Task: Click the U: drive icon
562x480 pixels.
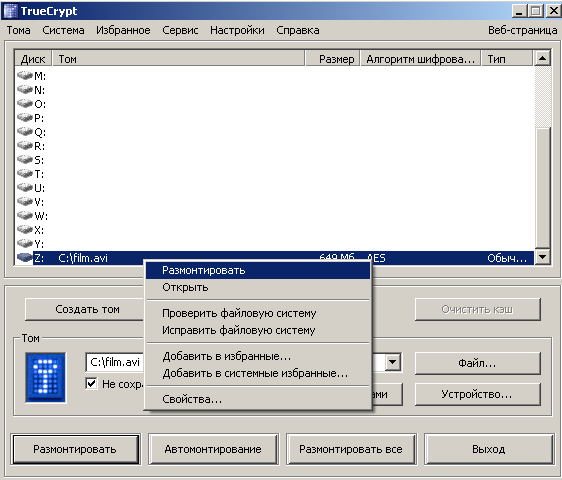Action: tap(25, 188)
